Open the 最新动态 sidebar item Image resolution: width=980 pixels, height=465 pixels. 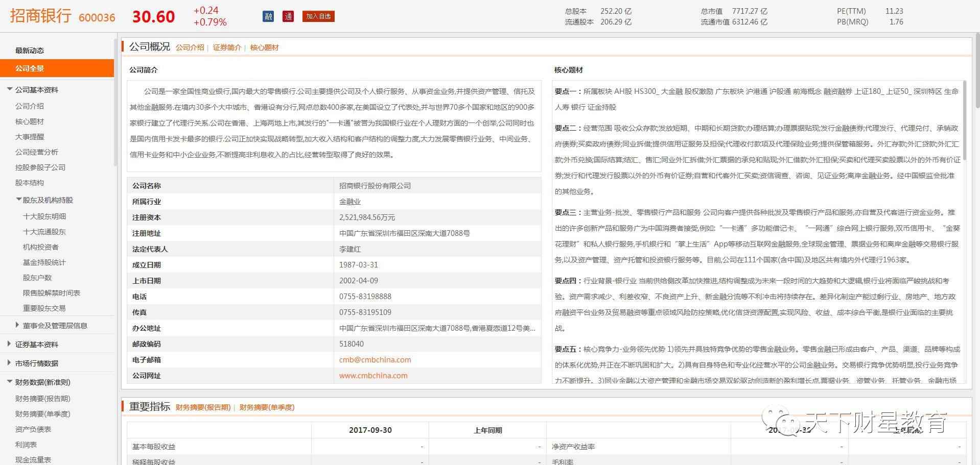30,51
